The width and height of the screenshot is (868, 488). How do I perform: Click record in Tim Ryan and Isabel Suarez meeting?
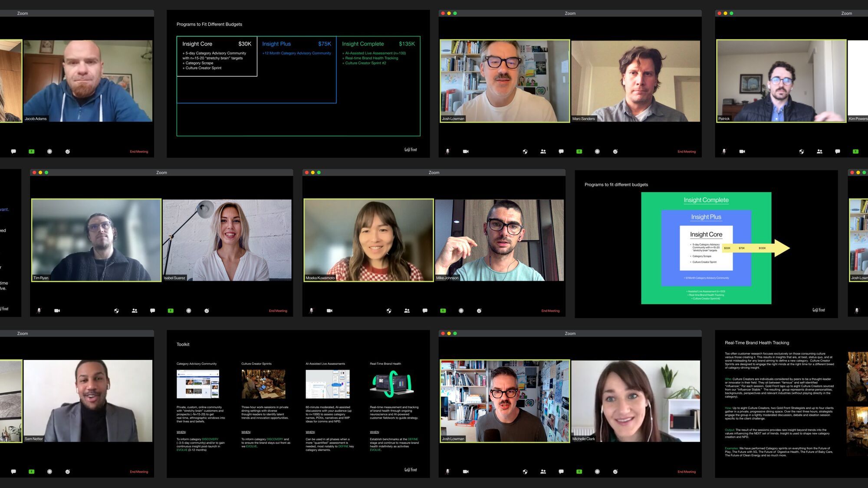[x=188, y=311]
